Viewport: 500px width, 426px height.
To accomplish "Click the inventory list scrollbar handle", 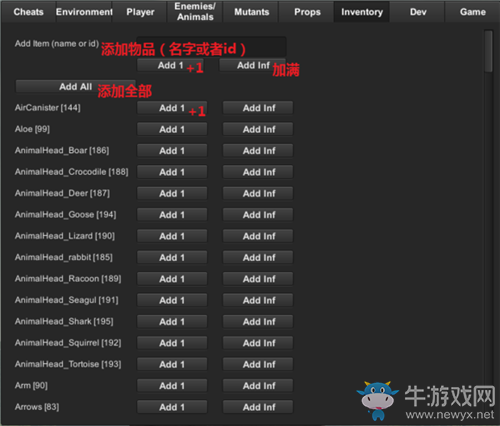I will pyautogui.click(x=488, y=51).
